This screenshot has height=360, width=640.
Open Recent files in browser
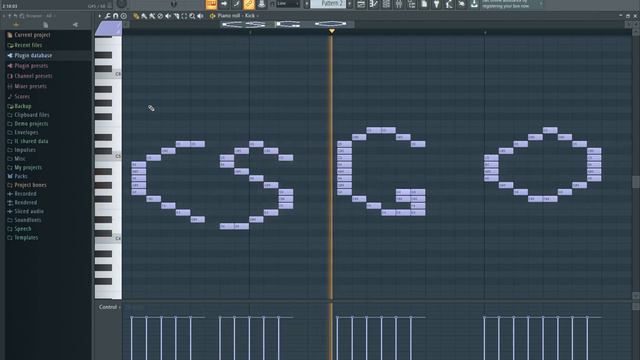[x=28, y=45]
